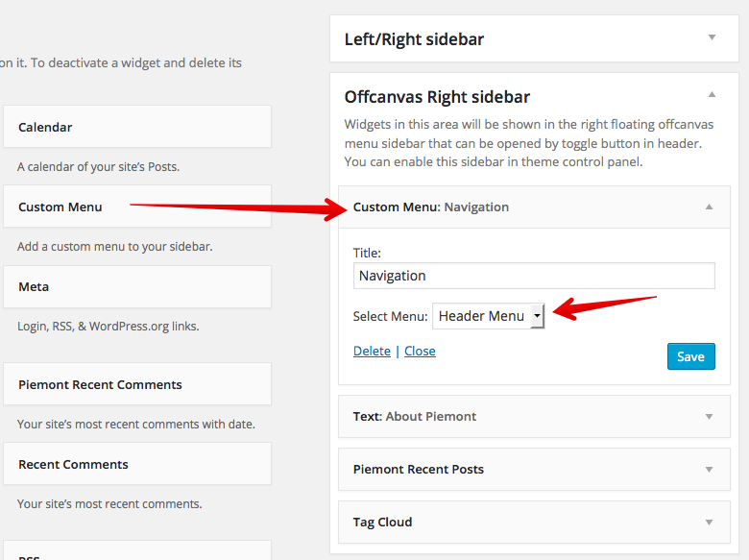Expand the Tag Cloud widget arrow
This screenshot has width=749, height=560.
tap(709, 523)
